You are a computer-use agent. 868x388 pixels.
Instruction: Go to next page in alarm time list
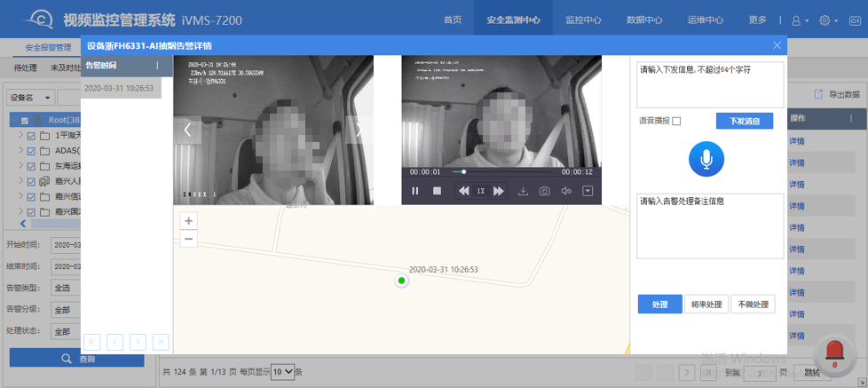(x=138, y=343)
